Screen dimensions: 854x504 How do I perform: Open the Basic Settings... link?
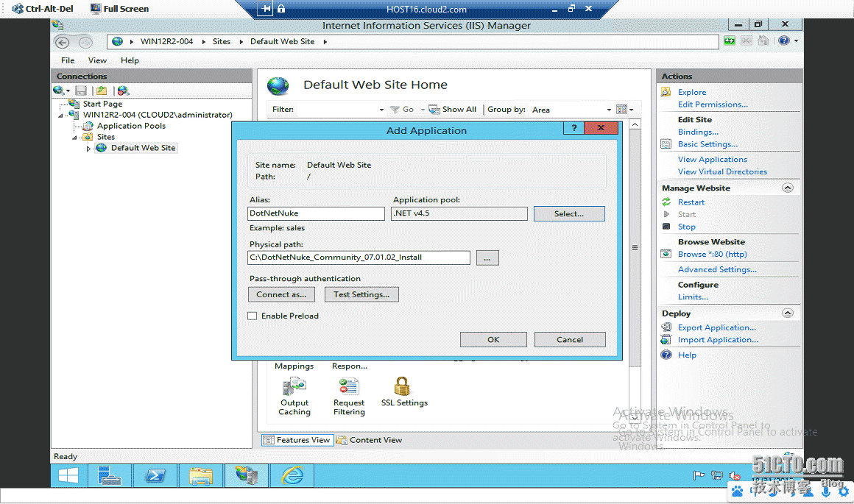[x=707, y=144]
